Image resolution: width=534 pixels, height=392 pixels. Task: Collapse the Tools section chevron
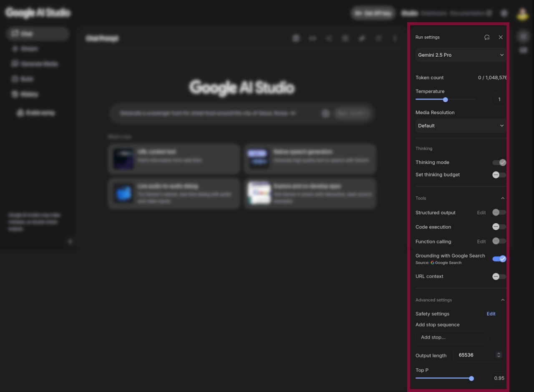[502, 198]
